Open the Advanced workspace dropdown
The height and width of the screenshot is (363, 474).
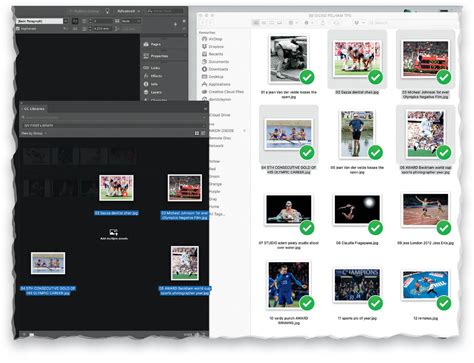(128, 11)
